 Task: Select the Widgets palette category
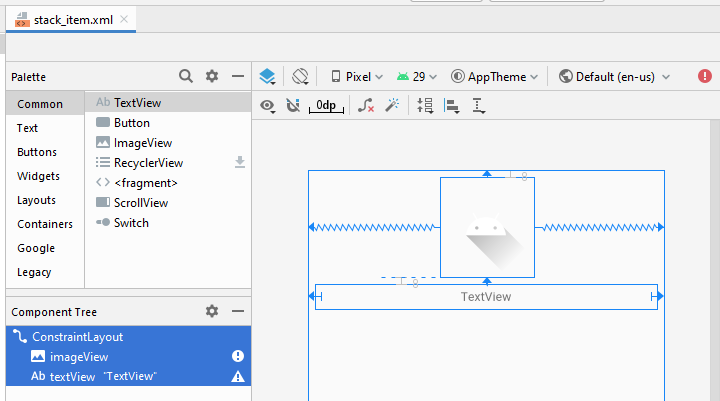tap(45, 176)
